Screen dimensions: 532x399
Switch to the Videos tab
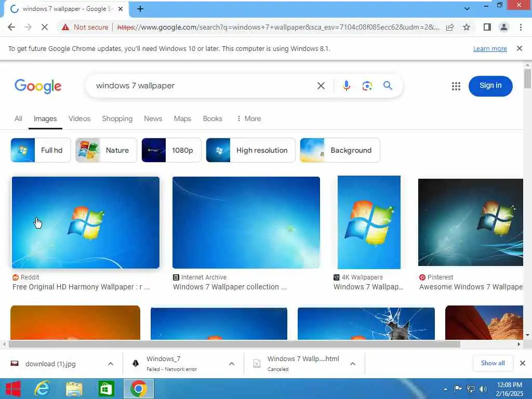click(79, 119)
